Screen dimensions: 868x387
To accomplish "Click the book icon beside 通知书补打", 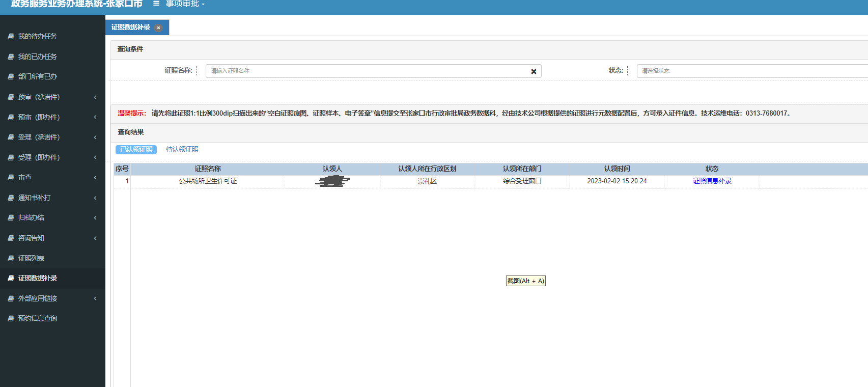I will point(11,198).
